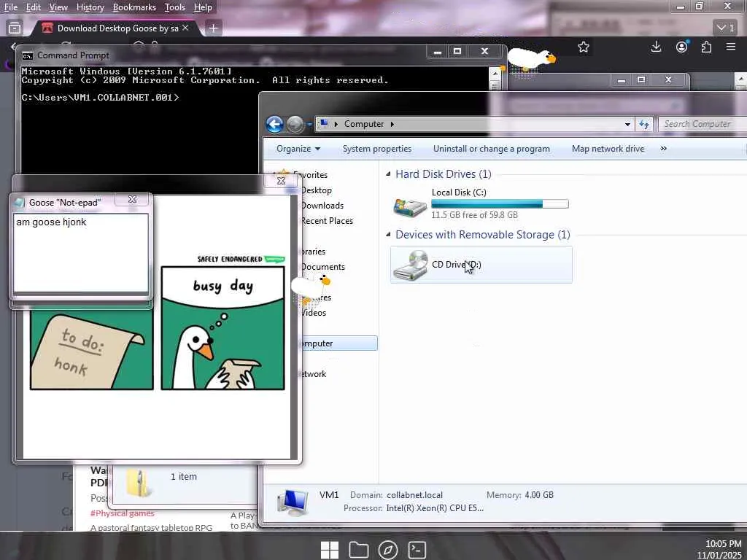Click the Firefox tab overview icon
The image size is (747, 560).
[15, 28]
